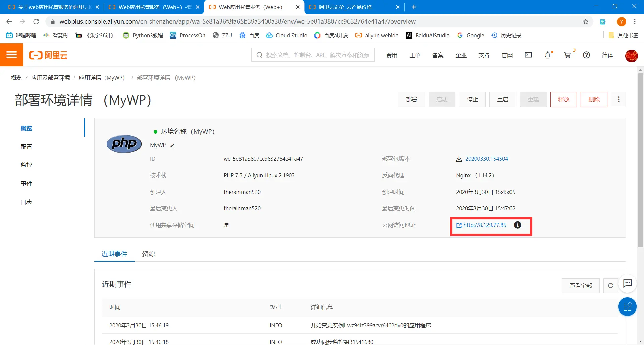The height and width of the screenshot is (345, 644).
Task: Open the Aliyun hamburger menu
Action: pos(11,55)
